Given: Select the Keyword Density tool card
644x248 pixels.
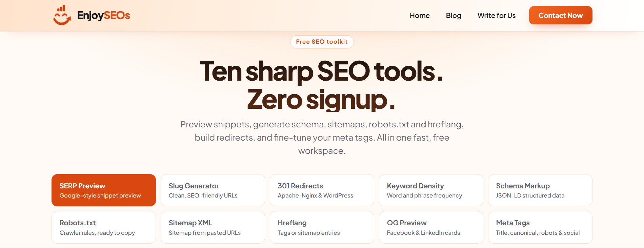Looking at the screenshot, I should [431, 190].
